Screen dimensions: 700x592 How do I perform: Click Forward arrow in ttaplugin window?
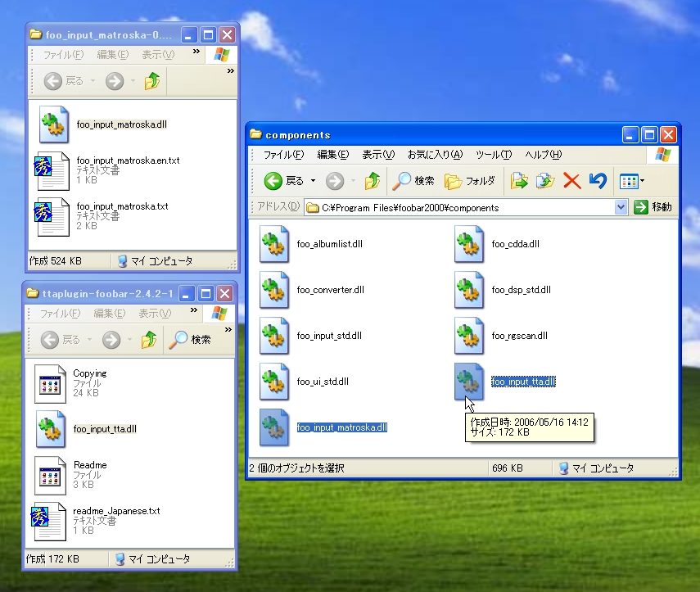pyautogui.click(x=111, y=340)
